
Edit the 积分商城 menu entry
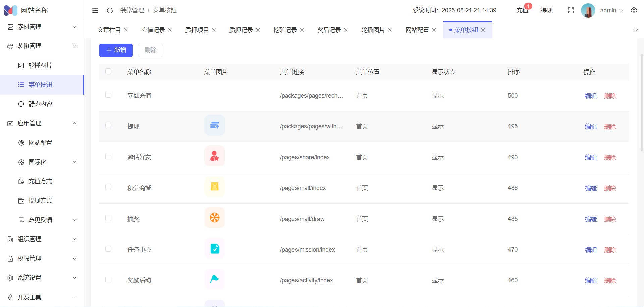click(591, 188)
